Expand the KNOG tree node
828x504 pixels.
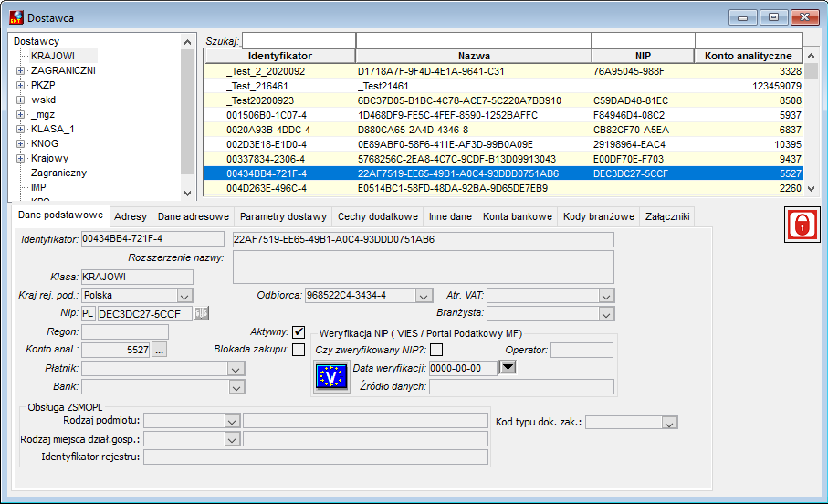20,143
